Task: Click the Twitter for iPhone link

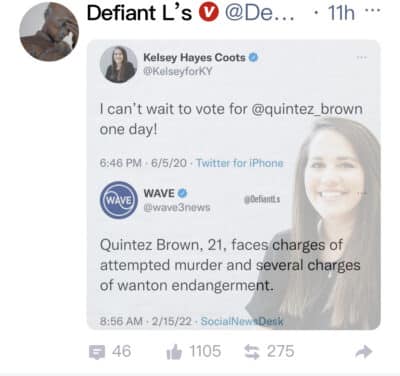Action: point(240,163)
